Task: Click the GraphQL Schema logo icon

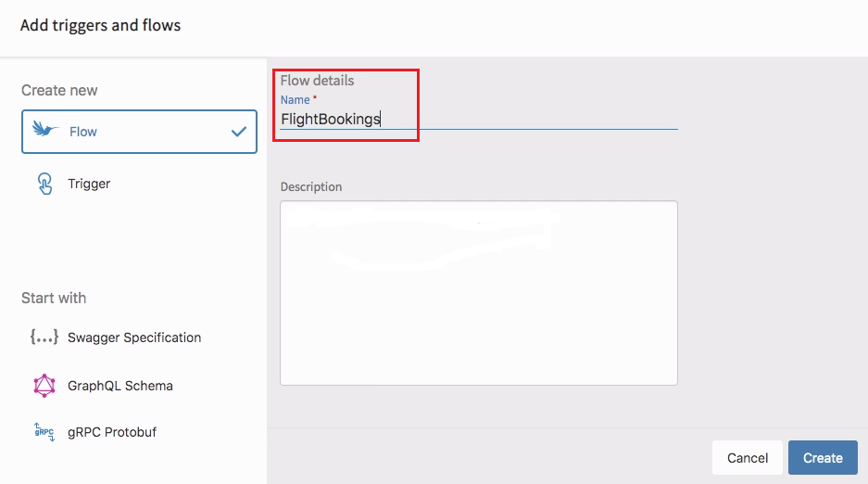Action: coord(44,386)
